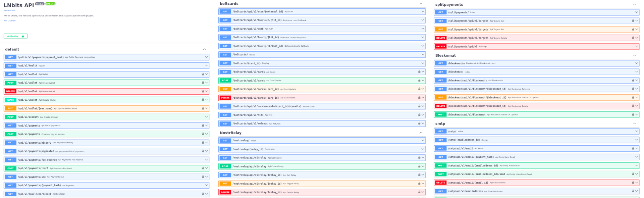Click the lock icon on Api Bleskomat Delete row

click(633, 106)
